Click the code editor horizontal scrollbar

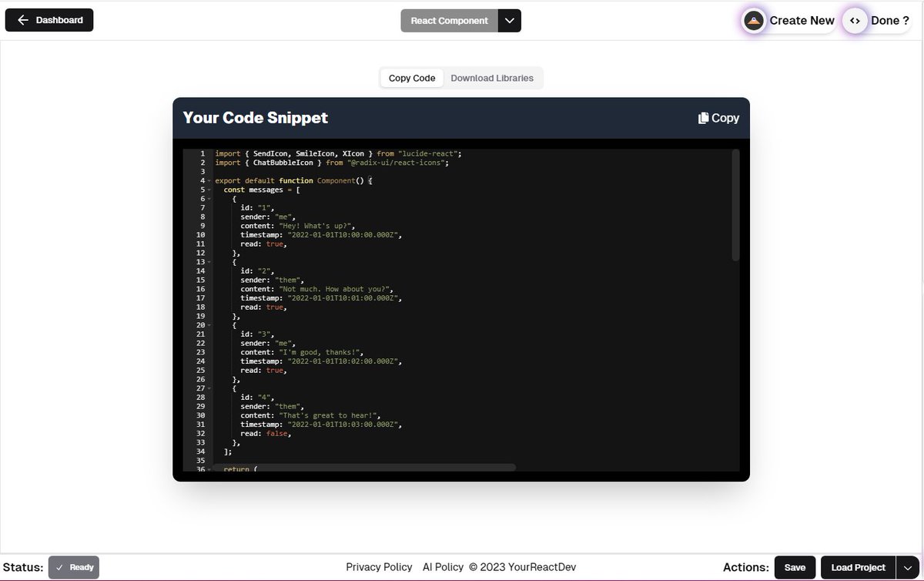364,467
